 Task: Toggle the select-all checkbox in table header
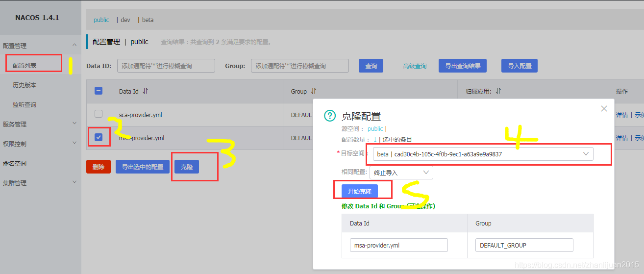click(x=99, y=91)
